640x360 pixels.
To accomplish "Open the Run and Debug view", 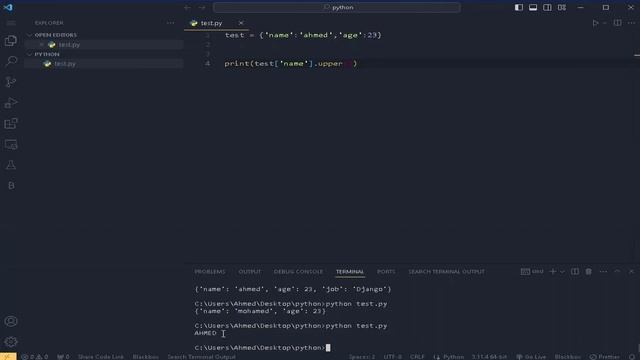I will [x=11, y=103].
